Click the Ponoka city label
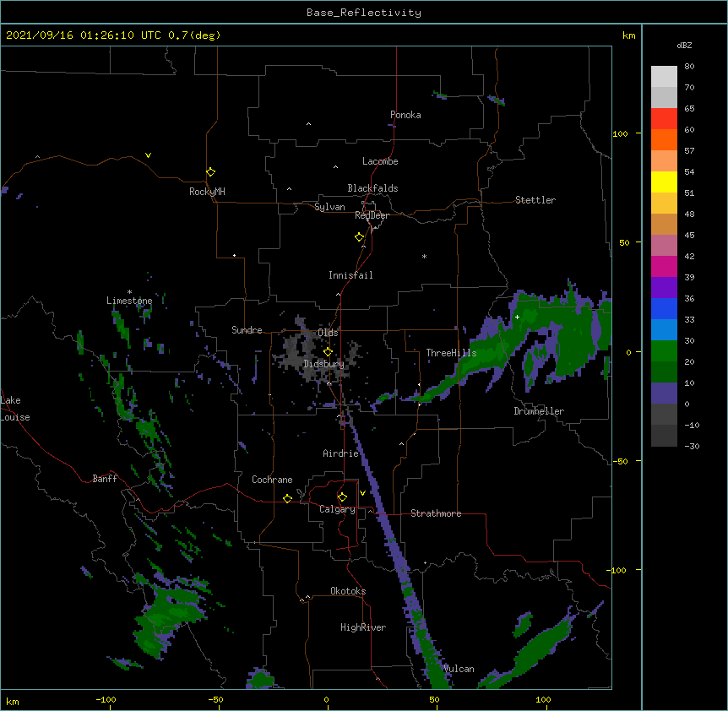The height and width of the screenshot is (711, 728). [x=405, y=115]
